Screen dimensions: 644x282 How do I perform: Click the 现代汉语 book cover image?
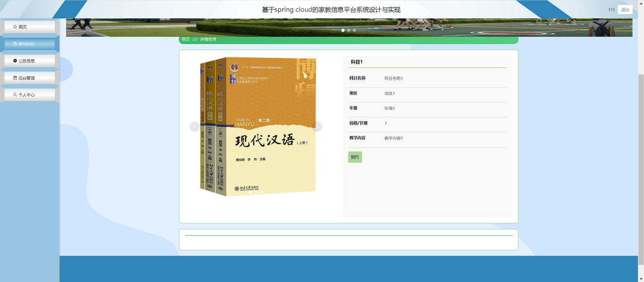point(258,127)
